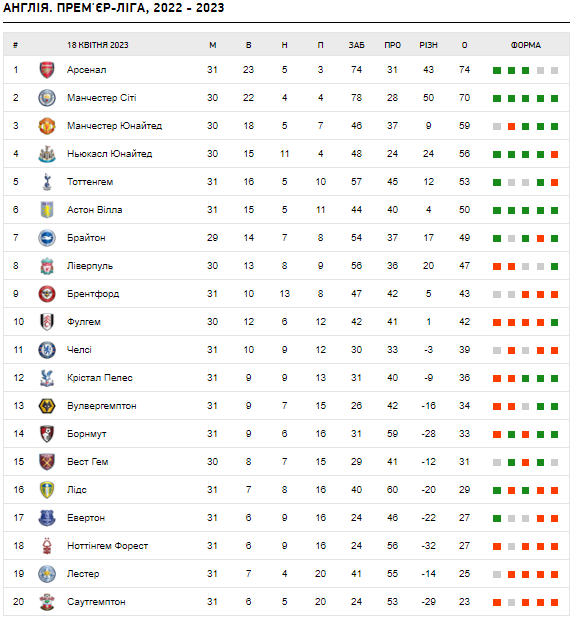572x618 pixels.
Task: Click Southampton's last red form square
Action: pyautogui.click(x=554, y=602)
